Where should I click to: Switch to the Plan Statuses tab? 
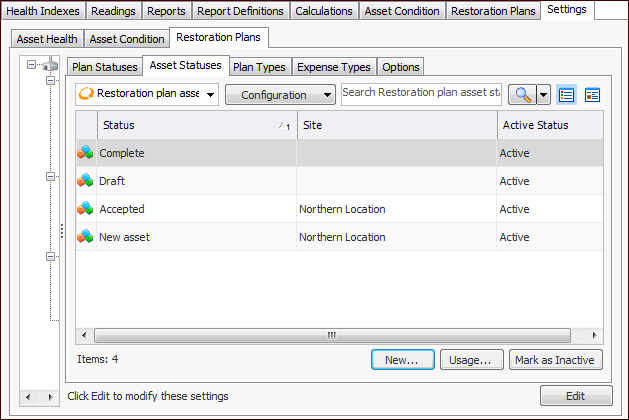103,67
